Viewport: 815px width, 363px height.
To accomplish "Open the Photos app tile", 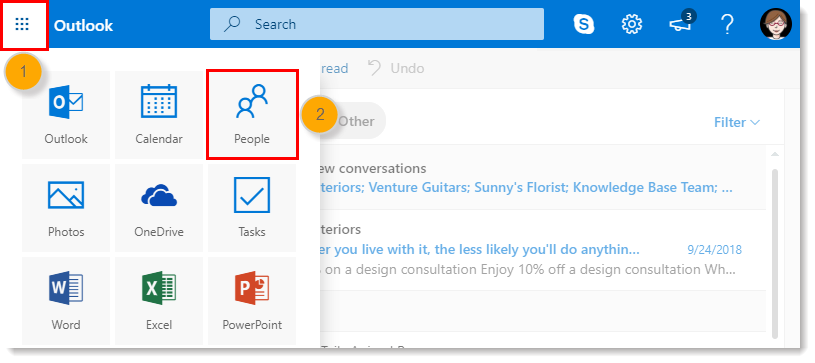I will tap(66, 208).
